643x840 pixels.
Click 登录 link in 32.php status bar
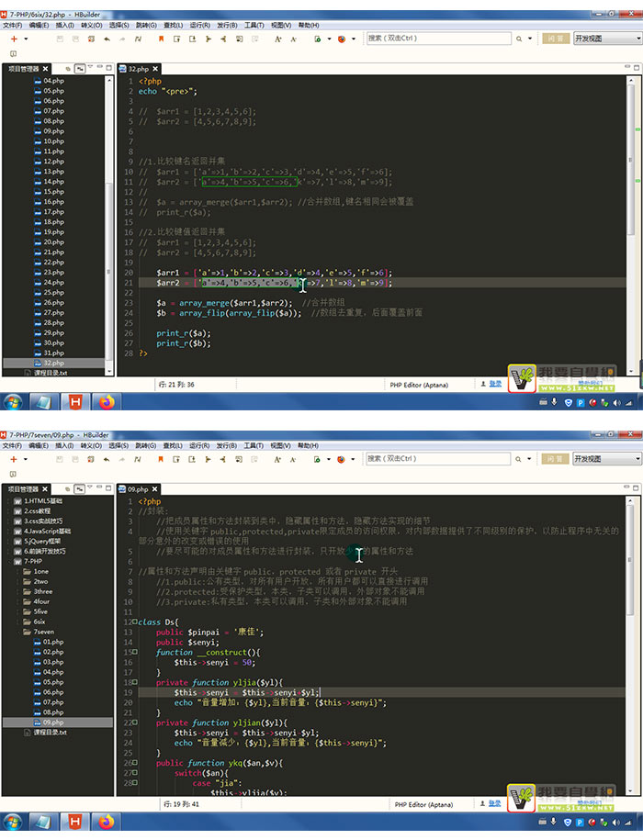[496, 384]
